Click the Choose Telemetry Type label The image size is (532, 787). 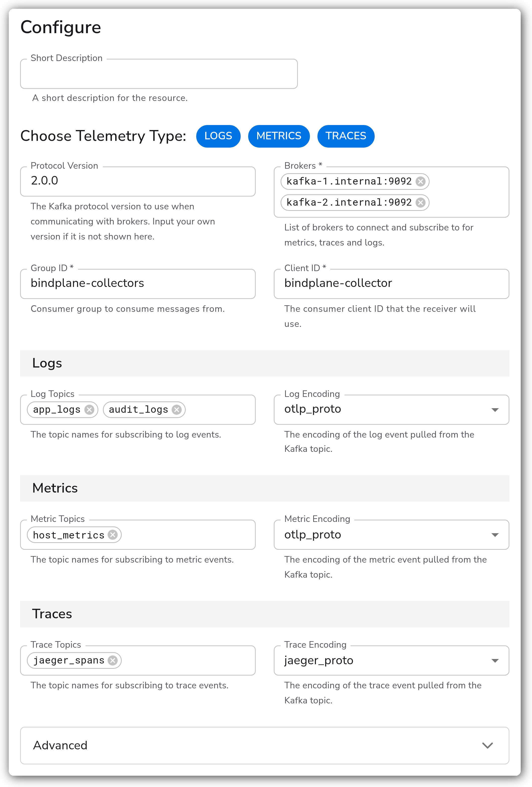click(104, 136)
